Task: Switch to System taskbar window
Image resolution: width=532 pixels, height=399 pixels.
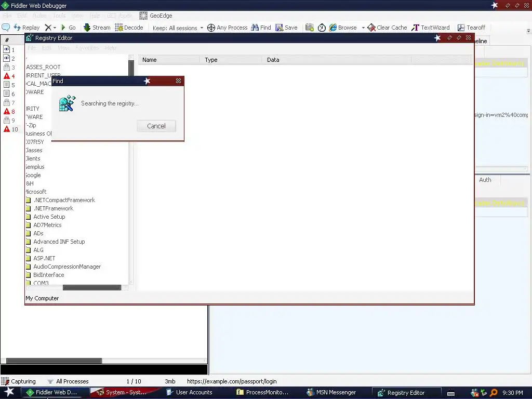Action: click(124, 393)
